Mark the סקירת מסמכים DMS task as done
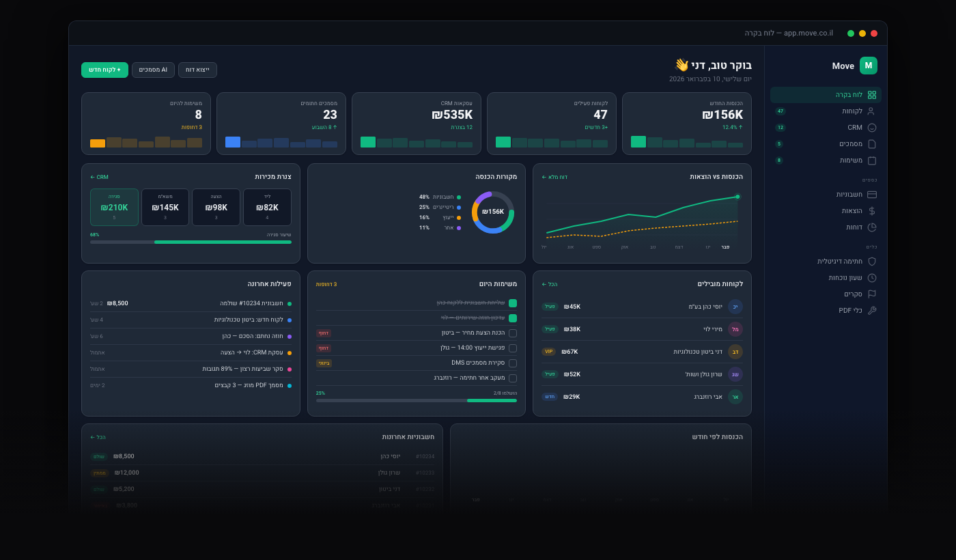Viewport: 956px width, 560px height. 513,363
